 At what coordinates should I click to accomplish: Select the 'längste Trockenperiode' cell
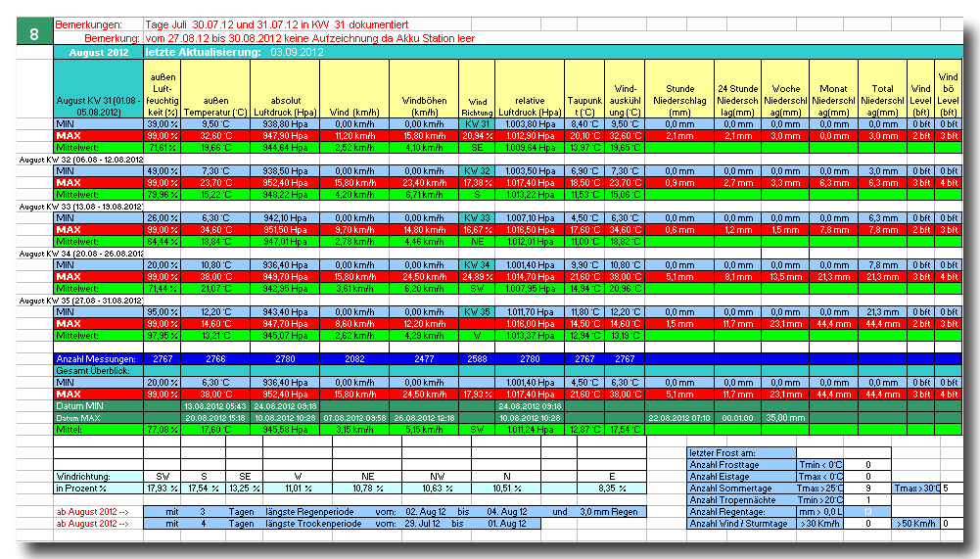pos(313,524)
